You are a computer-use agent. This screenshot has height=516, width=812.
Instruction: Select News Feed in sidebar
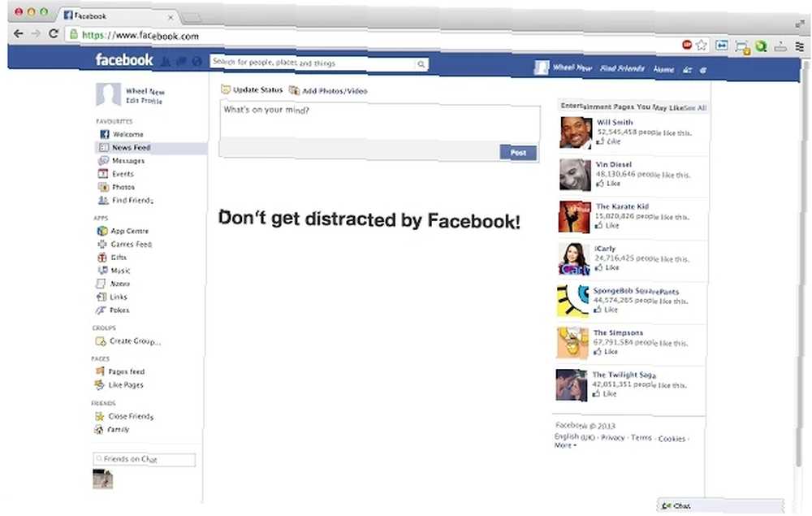pyautogui.click(x=151, y=148)
